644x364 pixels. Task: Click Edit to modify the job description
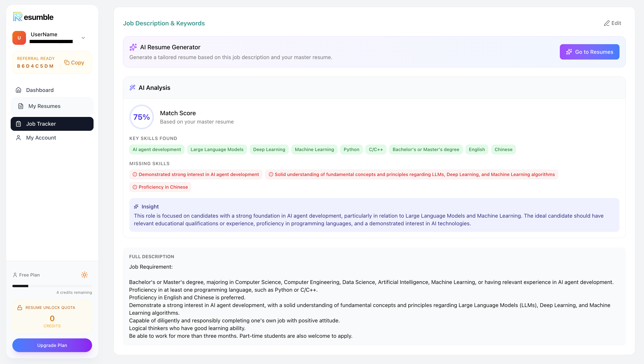612,23
